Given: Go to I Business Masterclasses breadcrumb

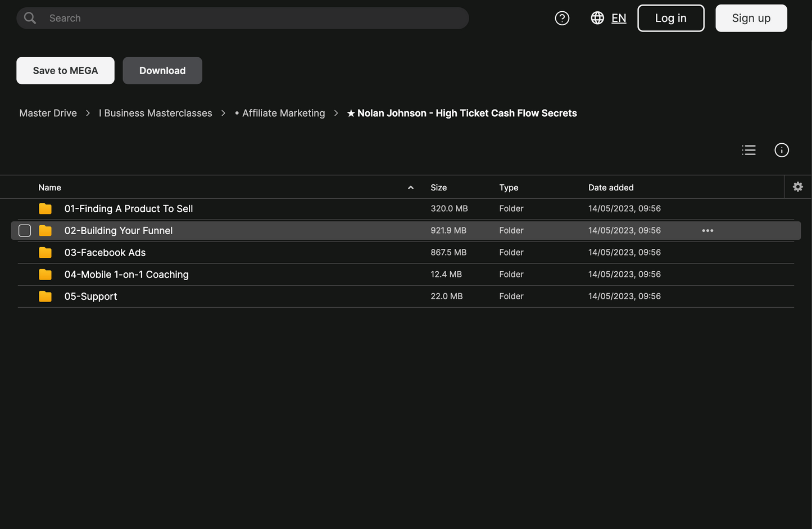Looking at the screenshot, I should coord(156,113).
